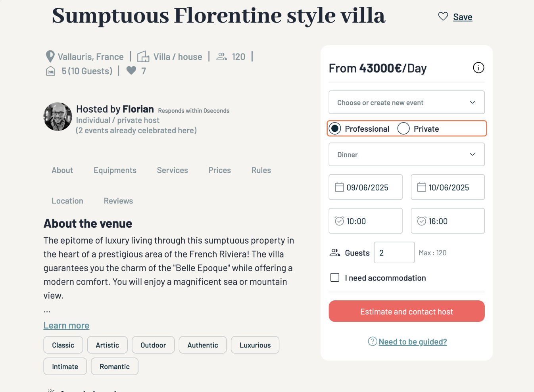Click the heart icon beside Save
The width and height of the screenshot is (534, 392).
[x=443, y=17]
